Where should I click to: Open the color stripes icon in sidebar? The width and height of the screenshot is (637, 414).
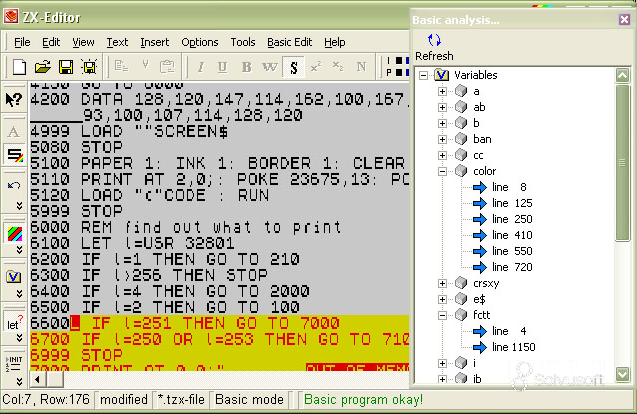(x=15, y=234)
